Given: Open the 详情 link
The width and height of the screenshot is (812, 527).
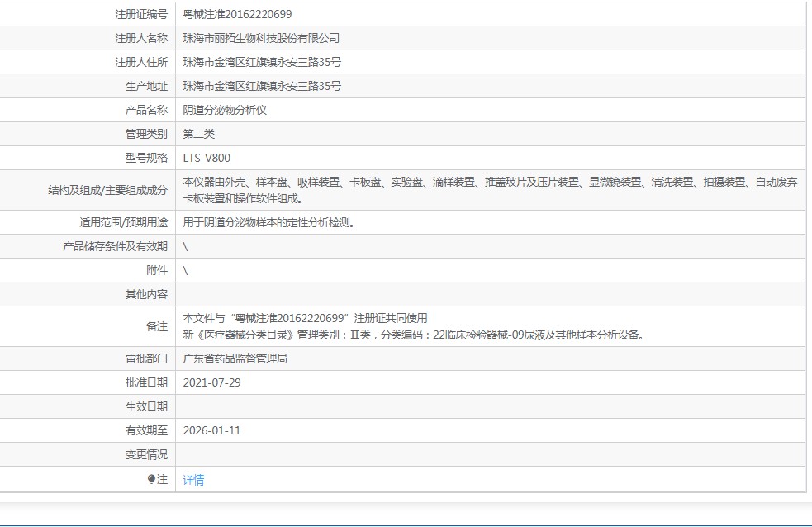Looking at the screenshot, I should tap(193, 480).
